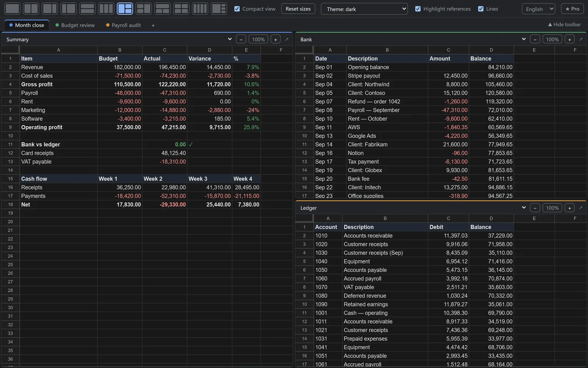Open the Theme dark dropdown
The width and height of the screenshot is (588, 368).
click(364, 9)
